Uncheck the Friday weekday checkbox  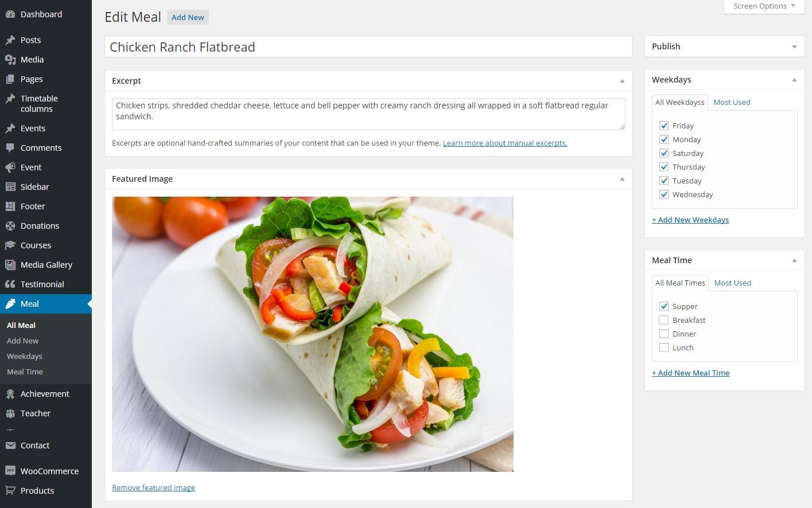pos(664,126)
